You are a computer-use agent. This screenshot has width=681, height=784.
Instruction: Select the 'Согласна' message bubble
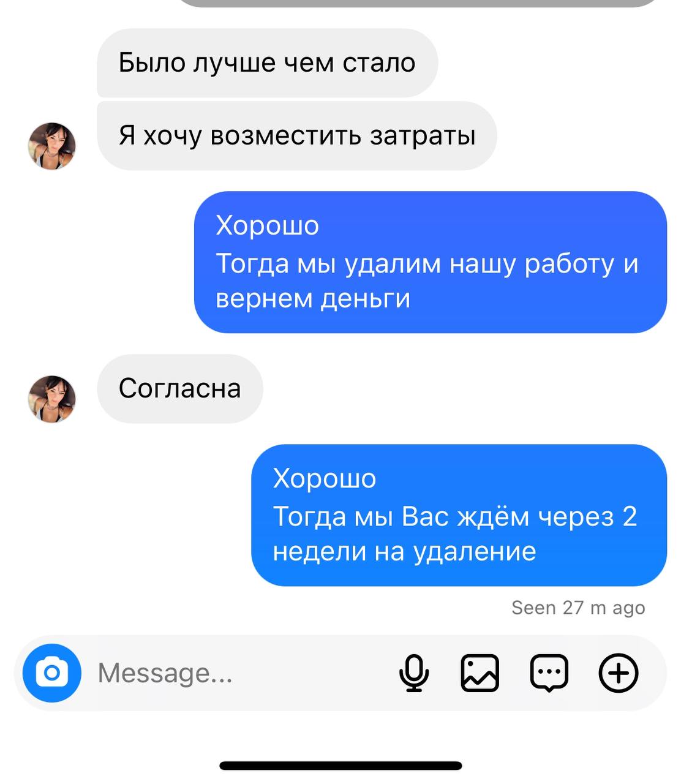pos(180,388)
